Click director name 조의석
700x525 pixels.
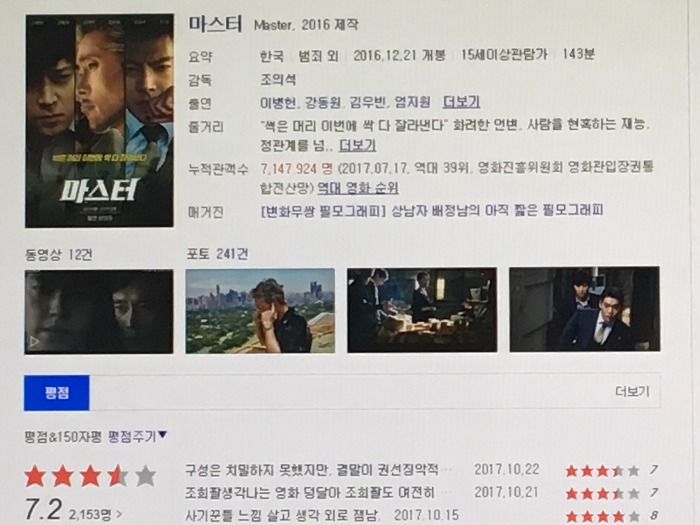pos(278,80)
